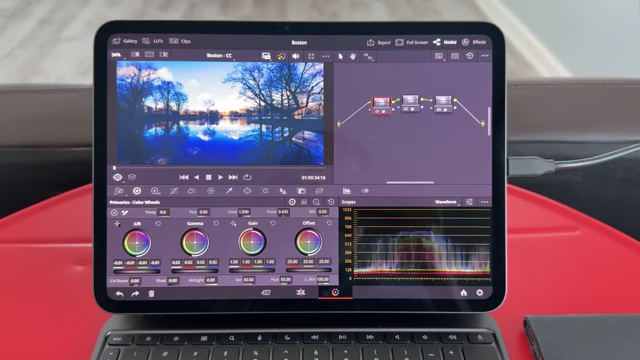Open the Color Warper palette

pos(211,191)
